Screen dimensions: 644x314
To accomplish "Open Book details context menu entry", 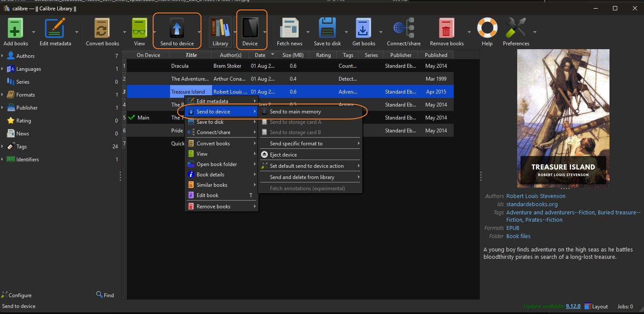I will [x=221, y=175].
